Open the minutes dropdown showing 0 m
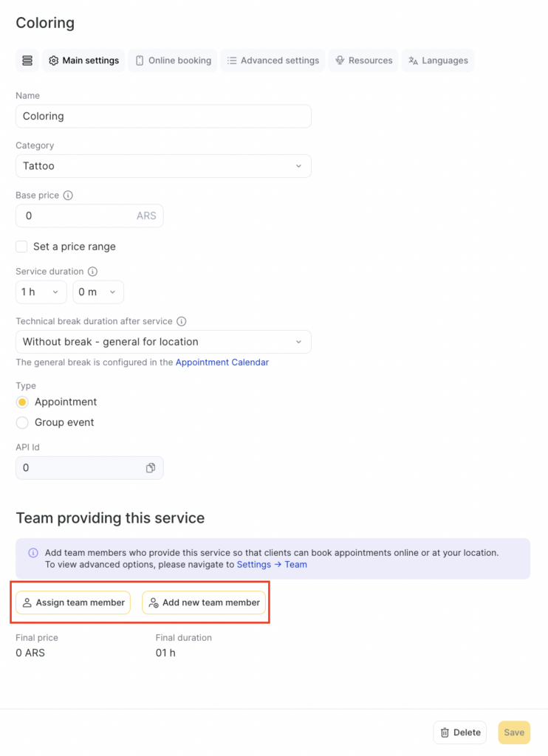Screen dimensions: 548x756 (x=98, y=292)
